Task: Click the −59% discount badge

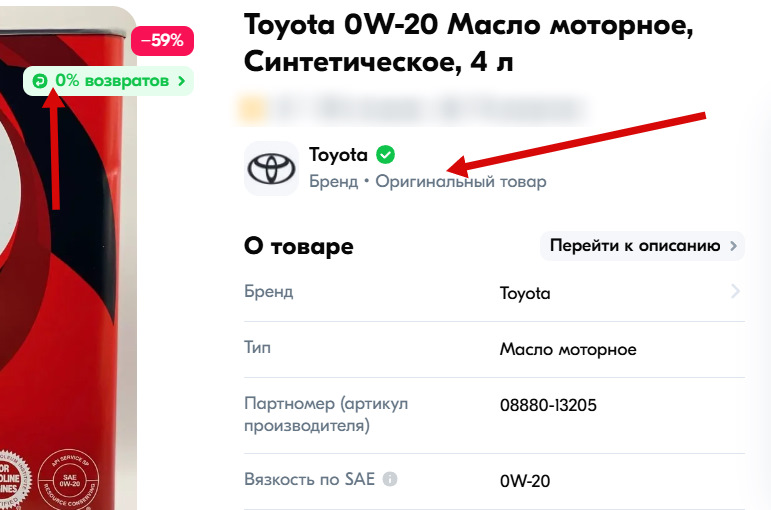Action: pos(162,41)
